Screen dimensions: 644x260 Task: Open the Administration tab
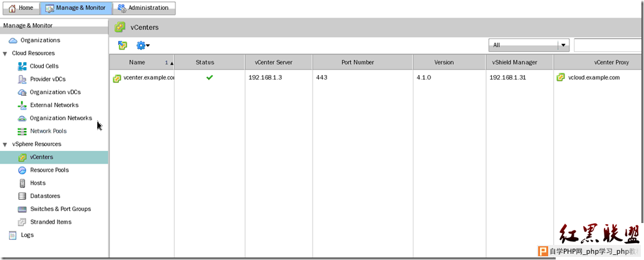tap(143, 8)
